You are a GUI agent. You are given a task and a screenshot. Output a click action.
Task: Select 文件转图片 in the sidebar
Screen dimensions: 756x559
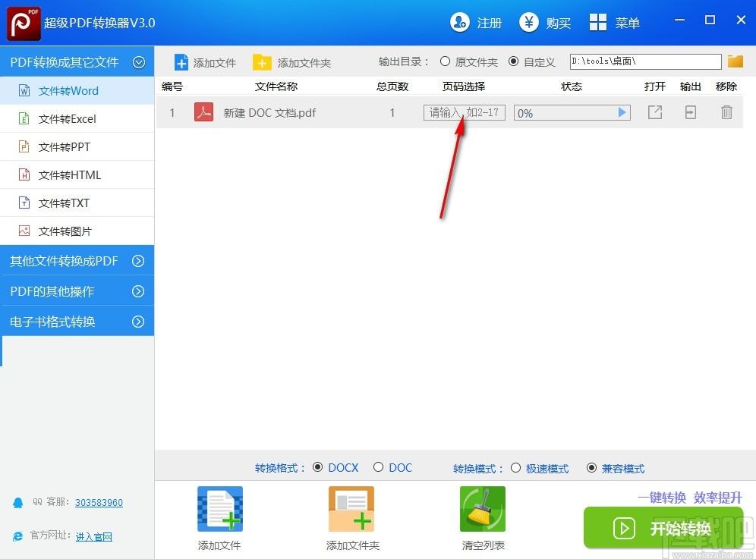(77, 231)
